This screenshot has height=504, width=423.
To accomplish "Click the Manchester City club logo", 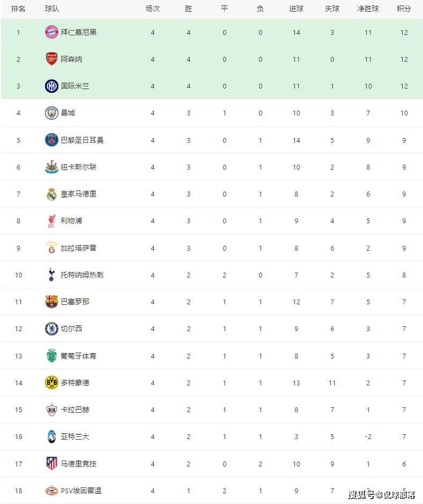I will point(51,113).
